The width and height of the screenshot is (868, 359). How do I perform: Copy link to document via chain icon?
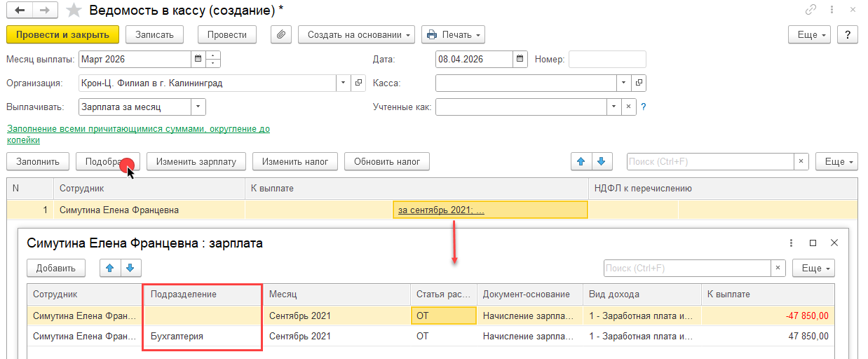coord(811,11)
